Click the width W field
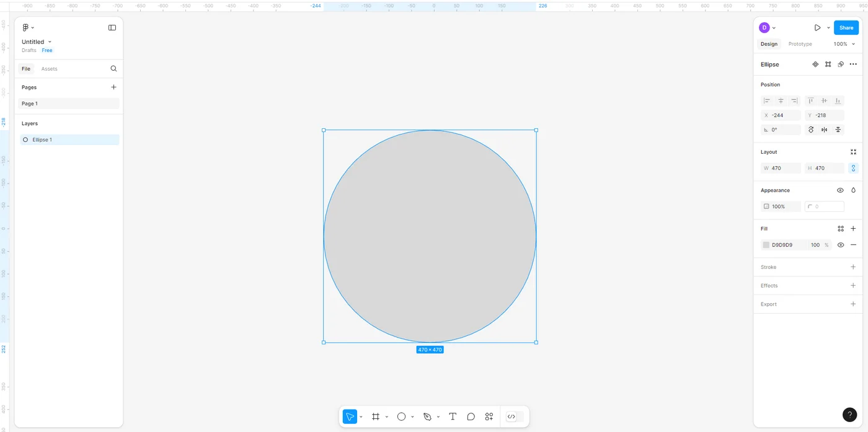868x432 pixels. [781, 168]
